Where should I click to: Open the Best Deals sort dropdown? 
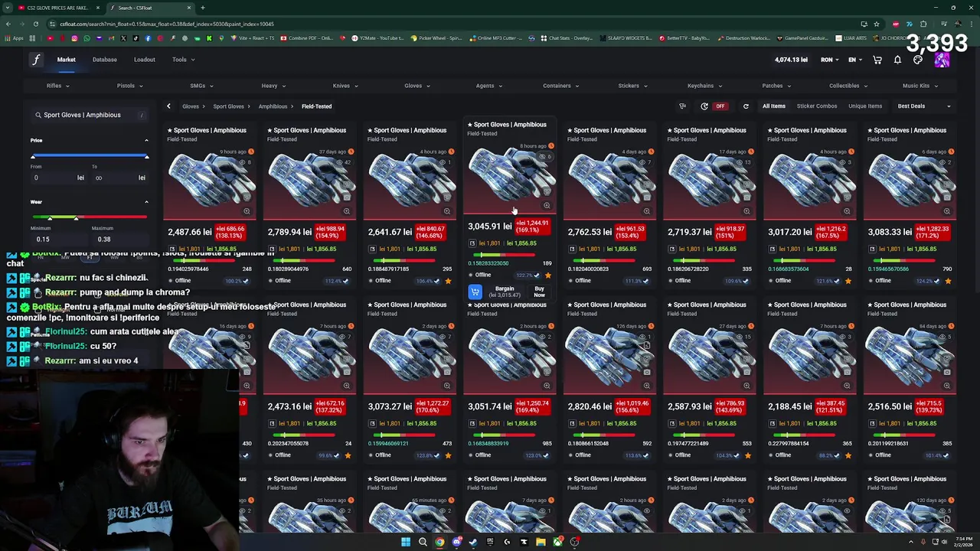click(x=923, y=106)
